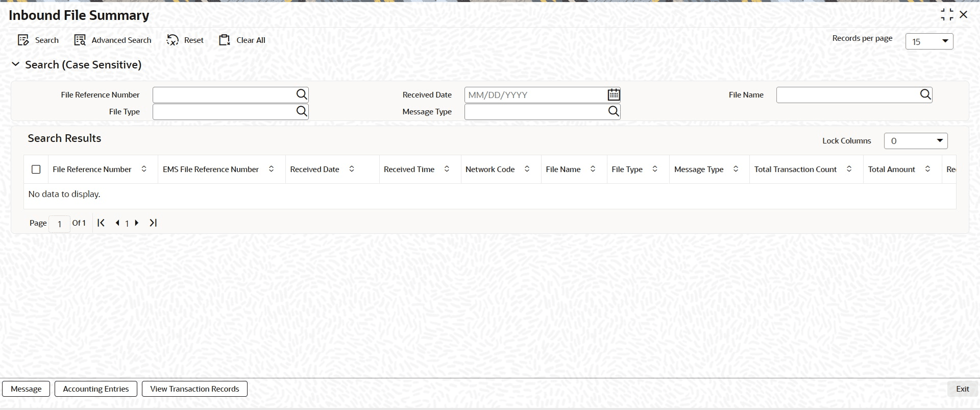Image resolution: width=980 pixels, height=410 pixels.
Task: Go to the previous page
Action: click(x=117, y=223)
